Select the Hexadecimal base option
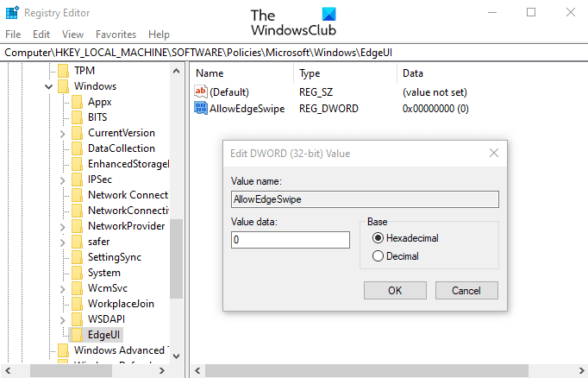This screenshot has height=378, width=588. tap(405, 238)
